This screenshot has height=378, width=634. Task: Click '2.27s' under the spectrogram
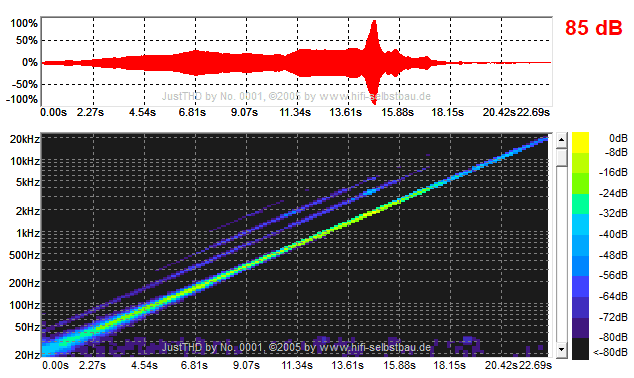92,365
